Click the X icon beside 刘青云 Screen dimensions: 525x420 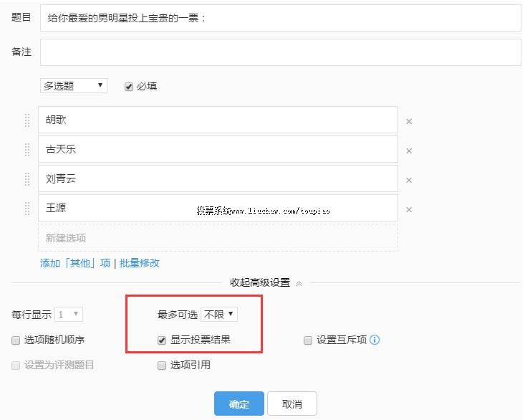point(409,180)
